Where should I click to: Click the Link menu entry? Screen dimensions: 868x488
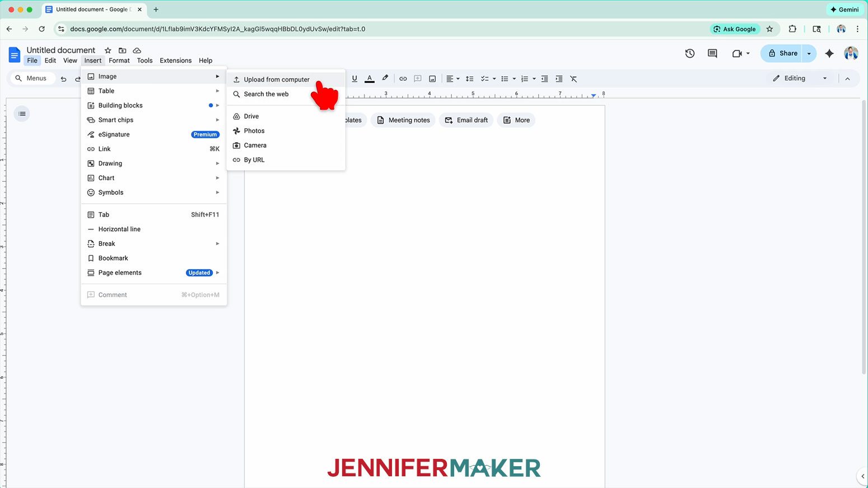tap(154, 149)
